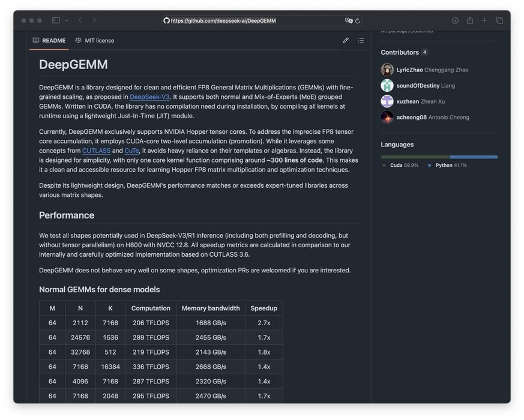
Task: Click the '295 TFLOPS' table cell
Action: coord(151,396)
